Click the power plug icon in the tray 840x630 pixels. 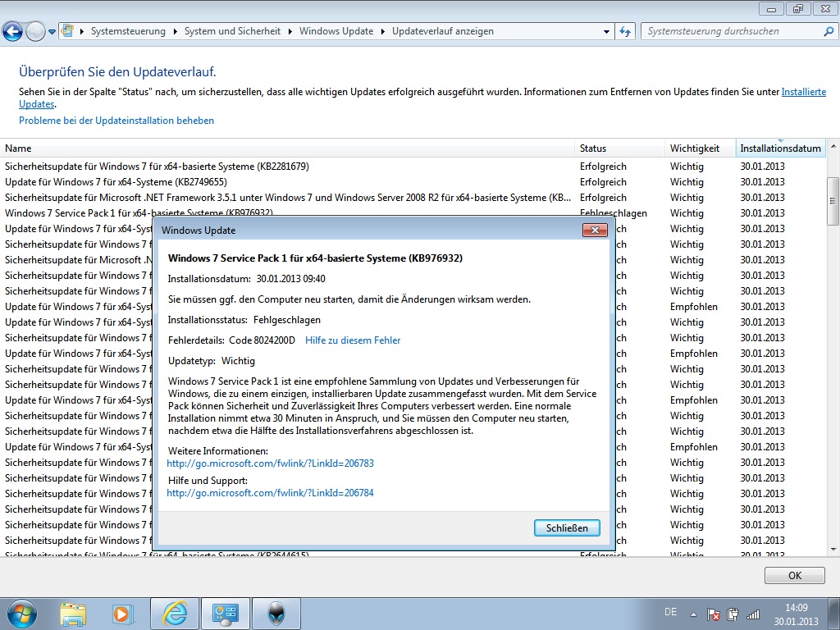pos(733,614)
